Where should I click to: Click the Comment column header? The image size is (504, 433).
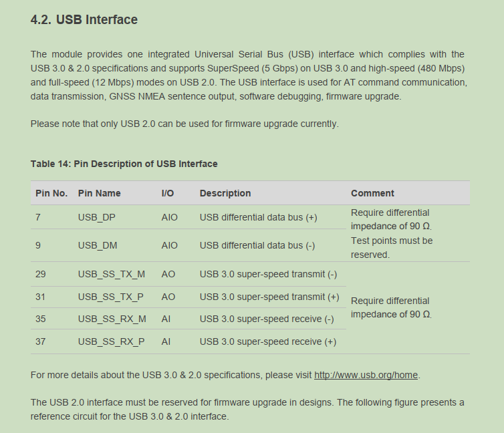tap(372, 193)
